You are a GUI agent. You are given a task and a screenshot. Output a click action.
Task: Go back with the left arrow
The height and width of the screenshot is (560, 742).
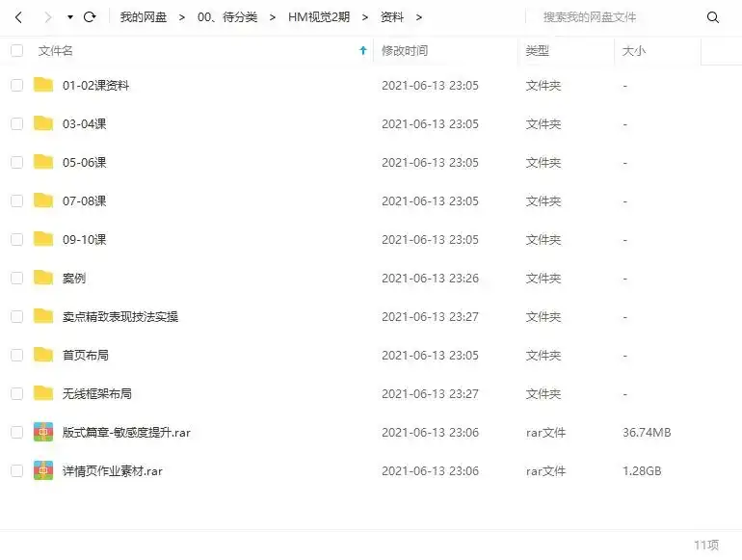(19, 17)
